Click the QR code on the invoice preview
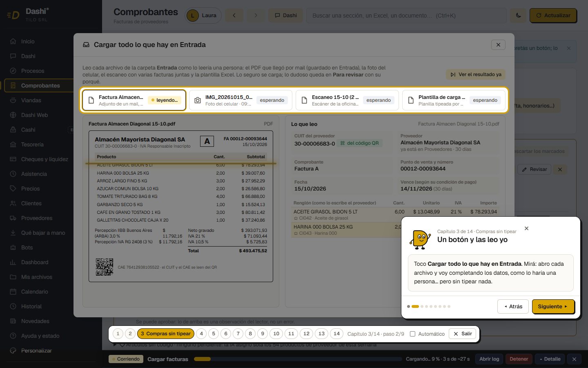This screenshot has width=588, height=368. 105,267
